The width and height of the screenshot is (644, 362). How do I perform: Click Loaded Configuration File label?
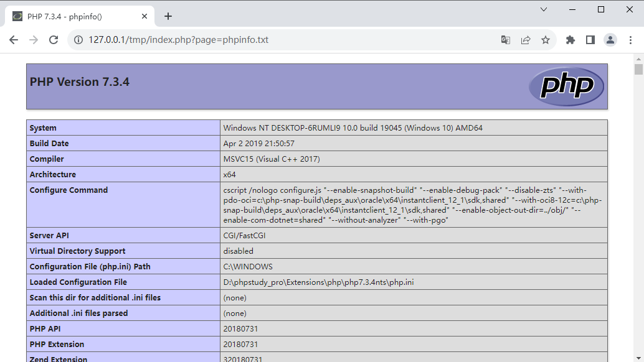78,282
